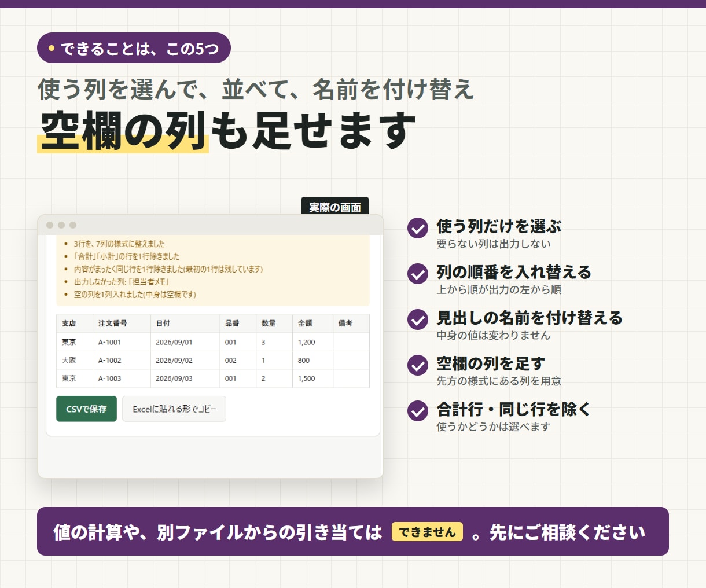This screenshot has height=588, width=706.
Task: Click the message 3行を、7列の様式に整えました
Action: (x=119, y=244)
